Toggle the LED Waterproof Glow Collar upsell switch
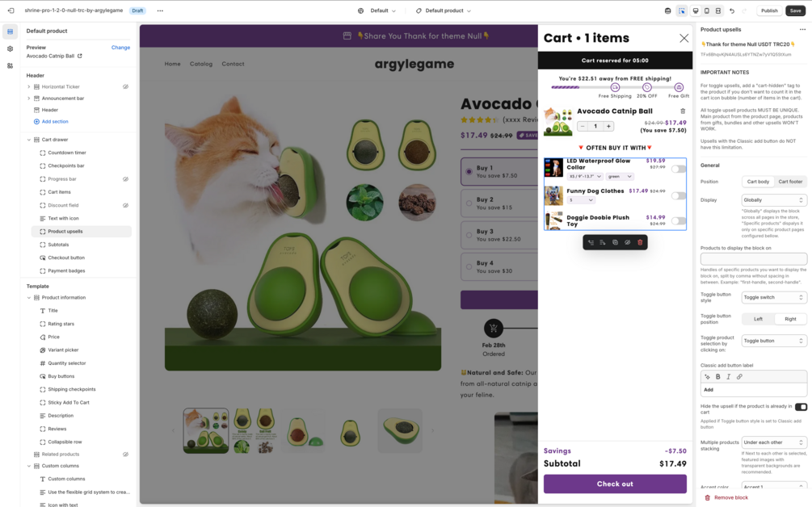Screen dimensions: 812x507 679,170
